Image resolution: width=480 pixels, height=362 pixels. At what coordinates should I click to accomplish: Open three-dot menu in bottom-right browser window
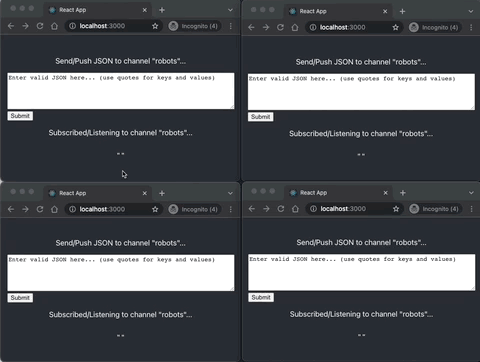[471, 209]
